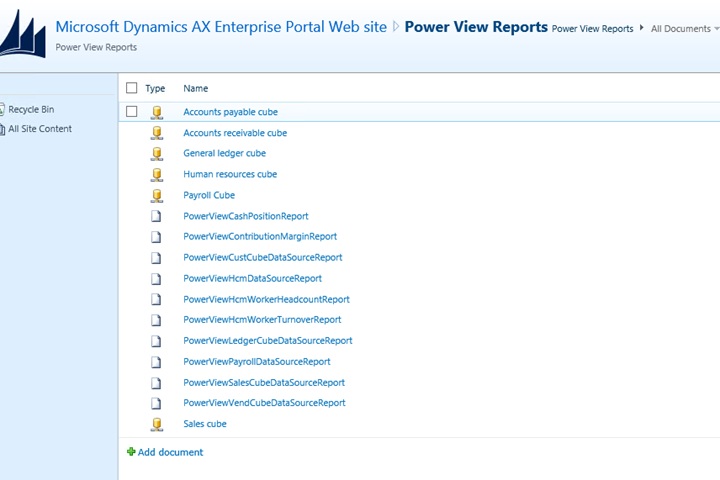Open PowerViewVendCubeDataSourceReport item
The height and width of the screenshot is (480, 720).
[x=264, y=403]
